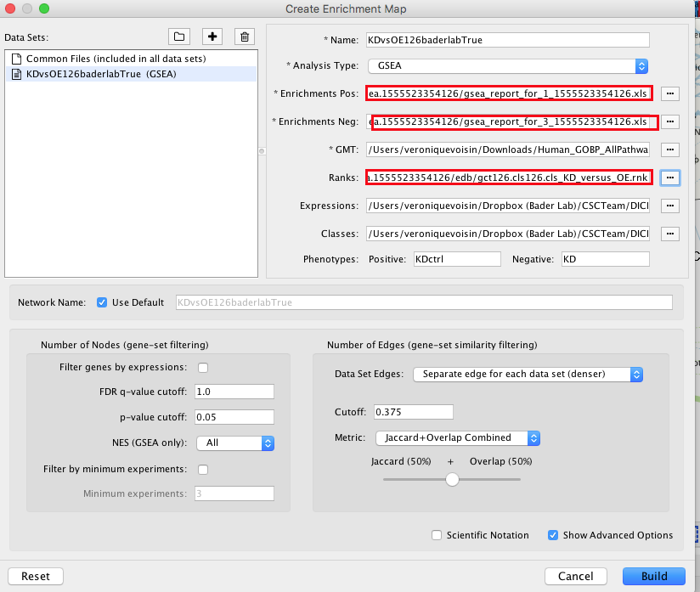Image resolution: width=700 pixels, height=592 pixels.
Task: Browse for the Enrichments Neg file
Action: point(670,121)
